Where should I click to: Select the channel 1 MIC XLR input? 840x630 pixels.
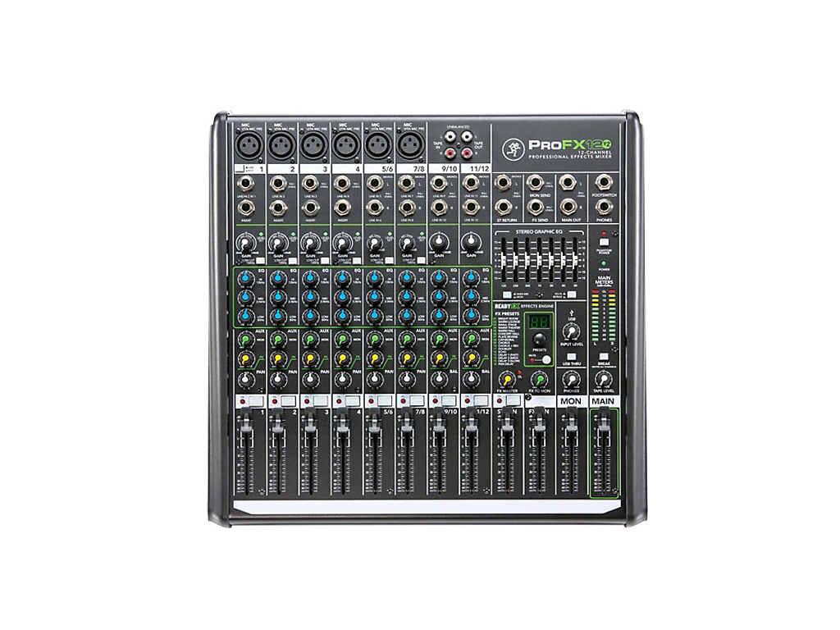pyautogui.click(x=250, y=144)
